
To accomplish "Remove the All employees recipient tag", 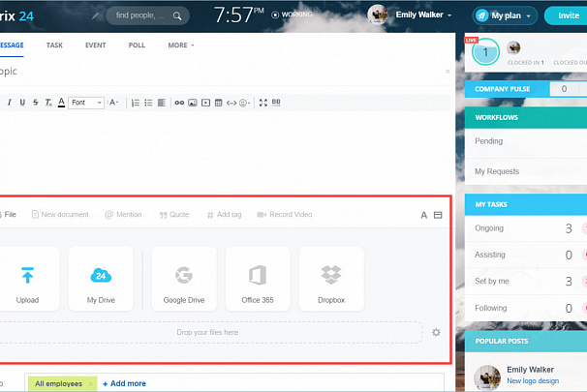I will coord(91,383).
